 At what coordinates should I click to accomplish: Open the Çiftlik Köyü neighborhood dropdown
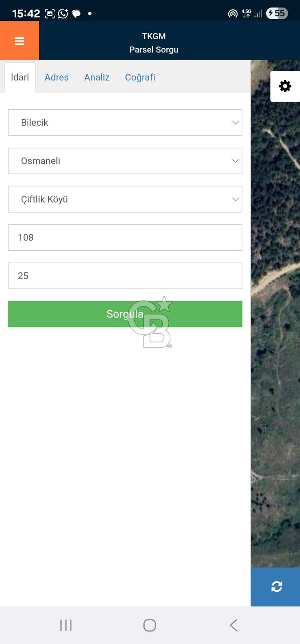(x=125, y=199)
